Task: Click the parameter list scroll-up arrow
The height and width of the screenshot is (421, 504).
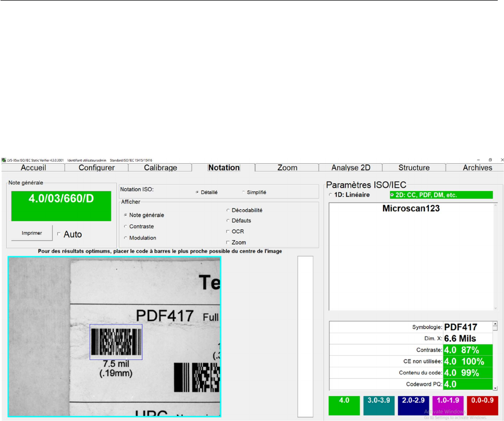Action: point(495,324)
